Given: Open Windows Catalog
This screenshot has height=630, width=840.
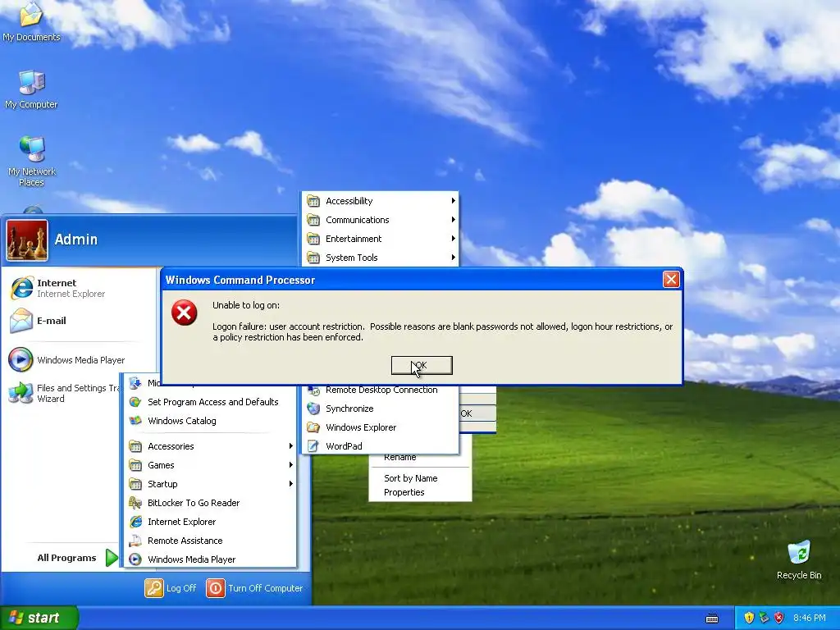Looking at the screenshot, I should click(211, 421).
